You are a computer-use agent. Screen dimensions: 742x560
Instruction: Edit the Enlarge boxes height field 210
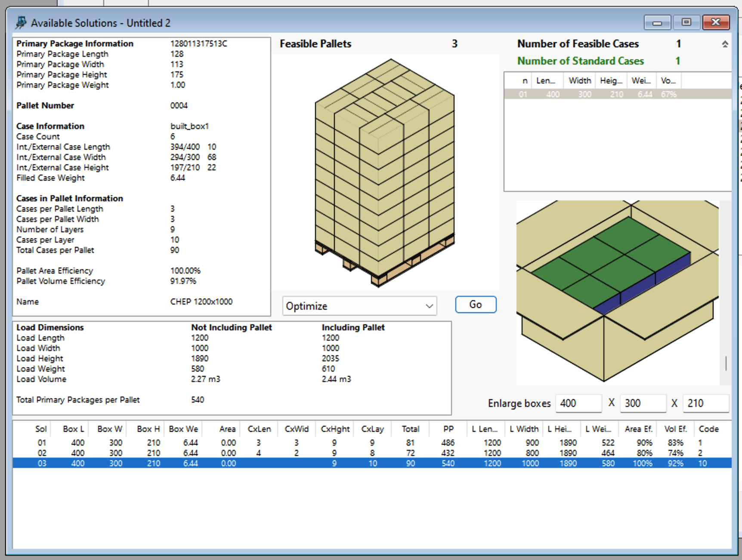(706, 403)
